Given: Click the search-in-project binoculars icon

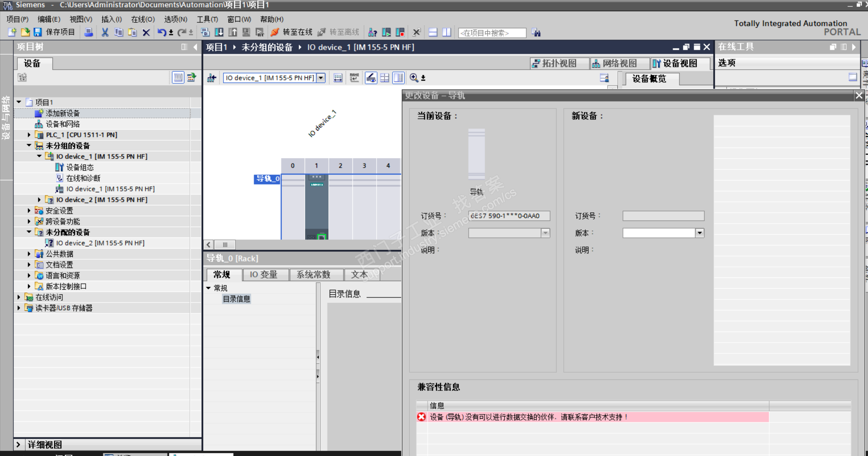Looking at the screenshot, I should point(536,32).
